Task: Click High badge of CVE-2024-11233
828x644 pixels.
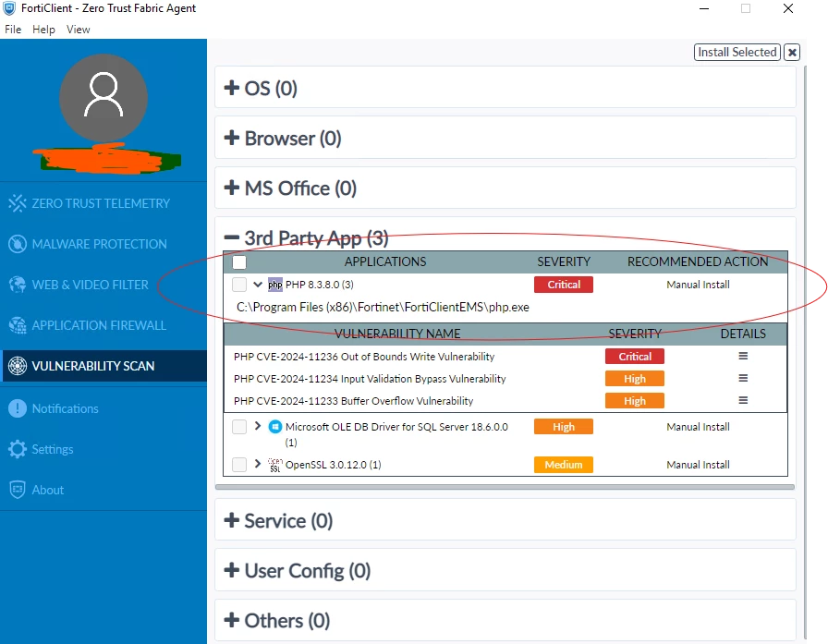Action: (635, 401)
